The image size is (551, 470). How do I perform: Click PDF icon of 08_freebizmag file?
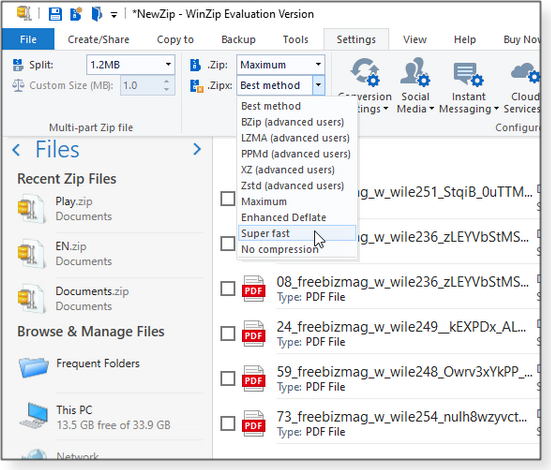tap(253, 289)
